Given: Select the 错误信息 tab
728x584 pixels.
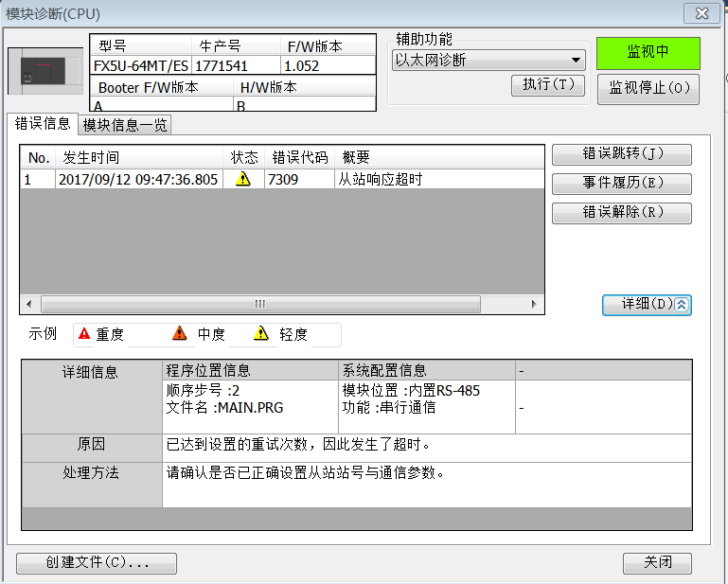Looking at the screenshot, I should (x=43, y=124).
